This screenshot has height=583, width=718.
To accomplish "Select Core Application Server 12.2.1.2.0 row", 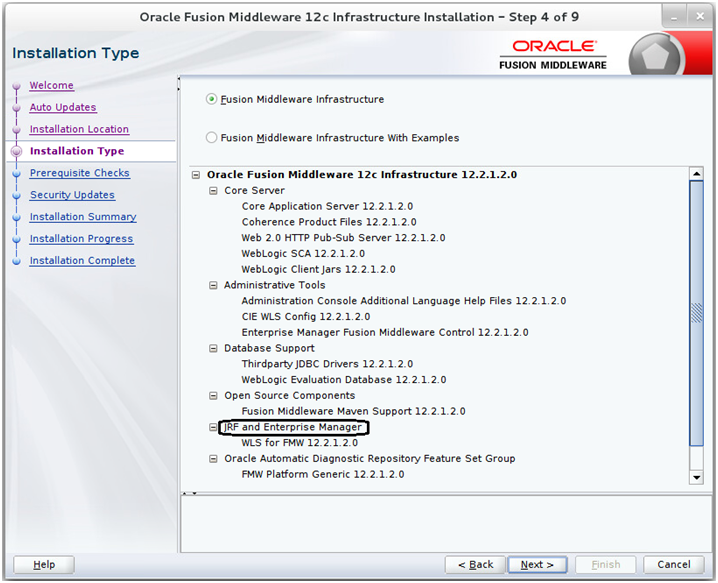I will click(327, 207).
